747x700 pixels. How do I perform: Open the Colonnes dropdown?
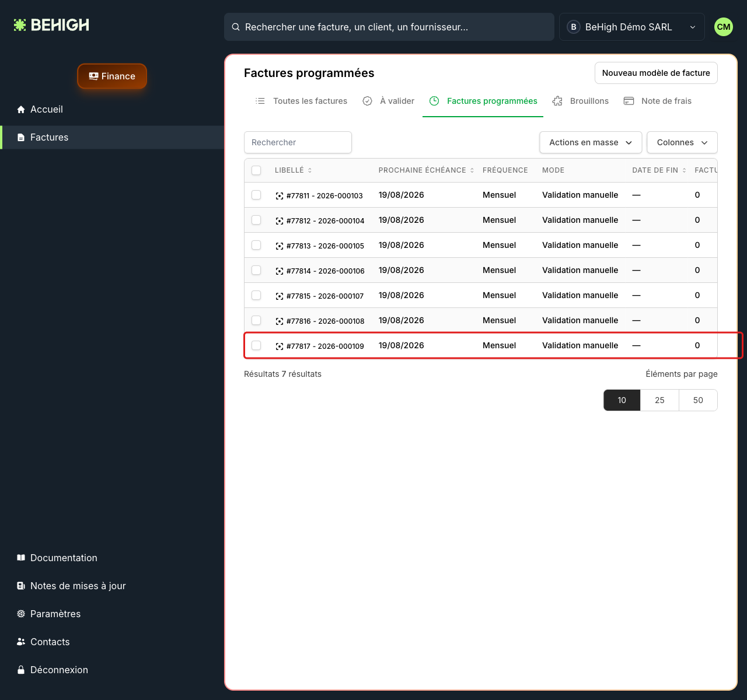pos(682,142)
